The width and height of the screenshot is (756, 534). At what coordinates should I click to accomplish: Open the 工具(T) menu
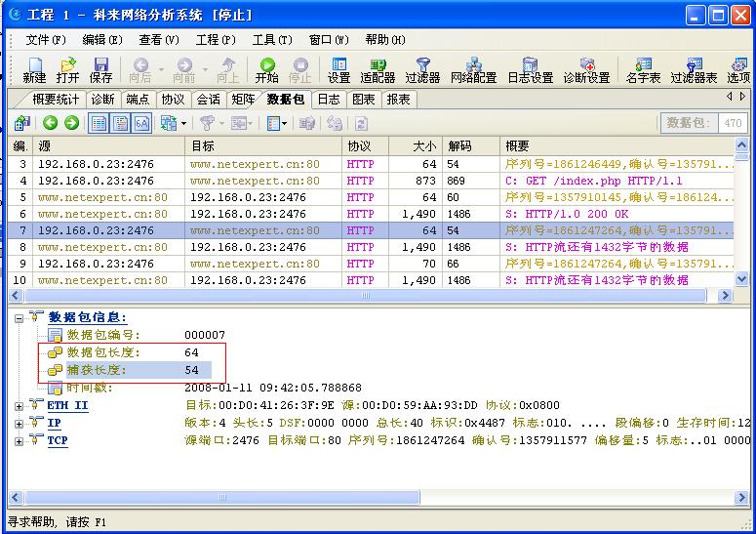click(272, 40)
